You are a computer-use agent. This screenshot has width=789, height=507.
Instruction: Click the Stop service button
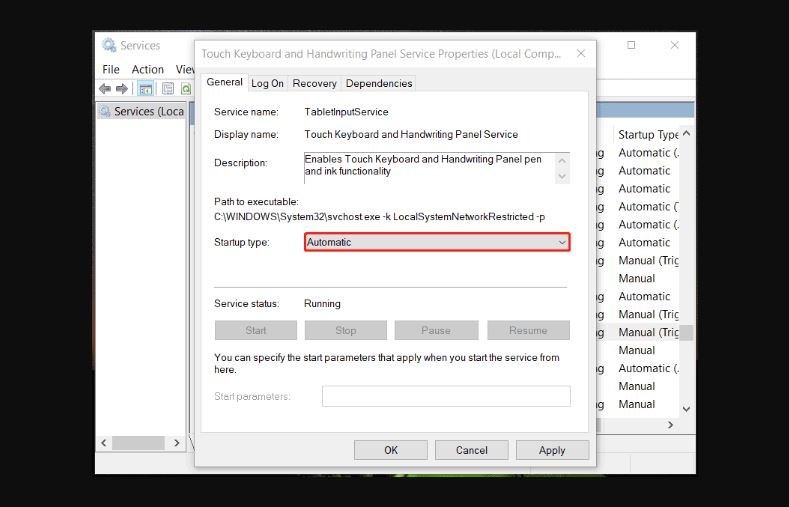pyautogui.click(x=346, y=330)
